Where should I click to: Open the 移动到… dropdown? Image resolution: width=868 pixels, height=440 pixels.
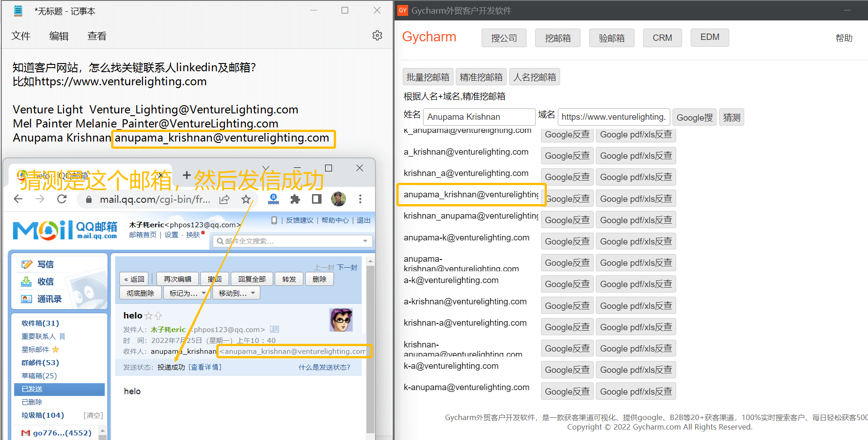(x=236, y=293)
